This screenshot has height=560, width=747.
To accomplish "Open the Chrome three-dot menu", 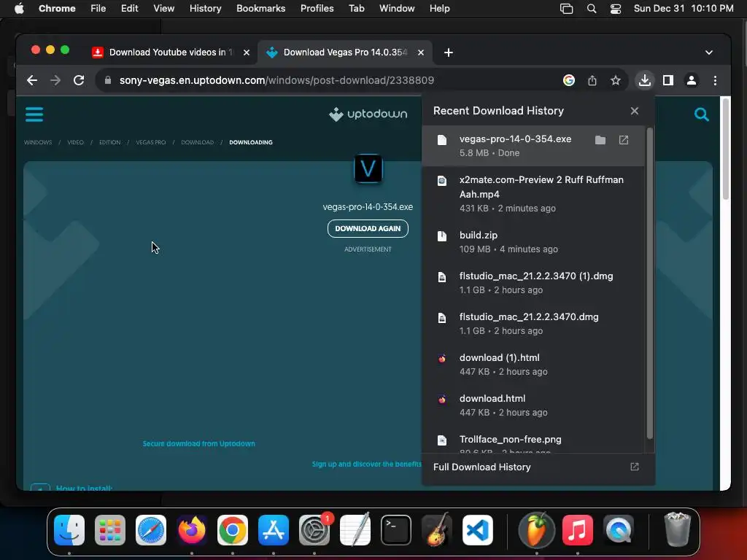I will [x=715, y=80].
